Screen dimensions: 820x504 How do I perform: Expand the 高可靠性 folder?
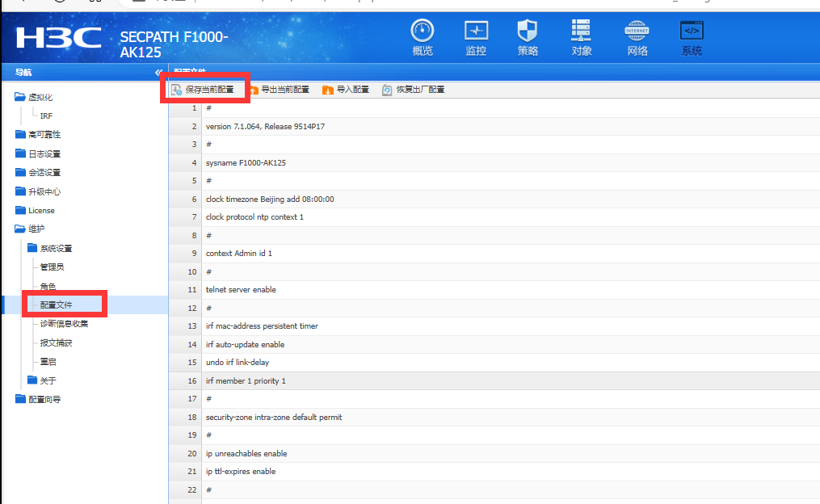(20, 134)
